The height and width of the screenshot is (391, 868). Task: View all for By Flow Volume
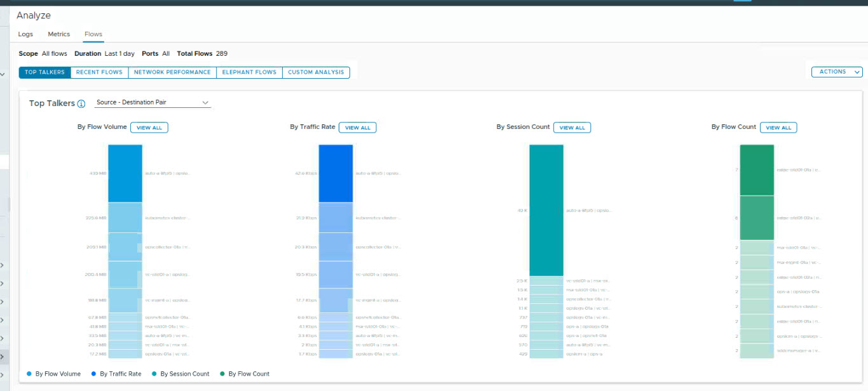tap(149, 128)
